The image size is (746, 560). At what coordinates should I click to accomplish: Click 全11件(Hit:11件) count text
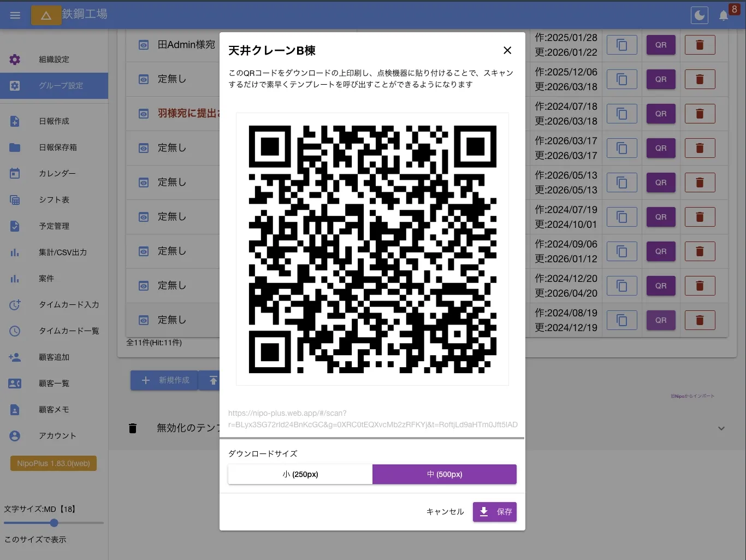(x=154, y=343)
